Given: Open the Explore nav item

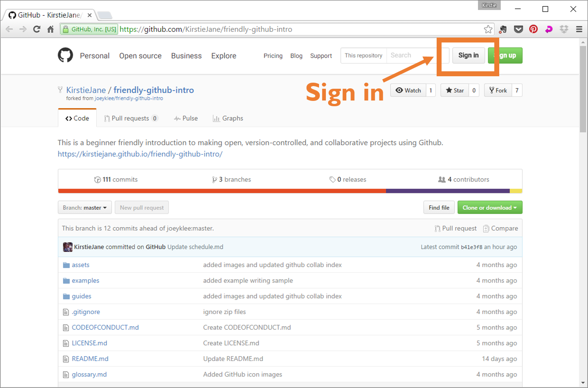Looking at the screenshot, I should 224,56.
